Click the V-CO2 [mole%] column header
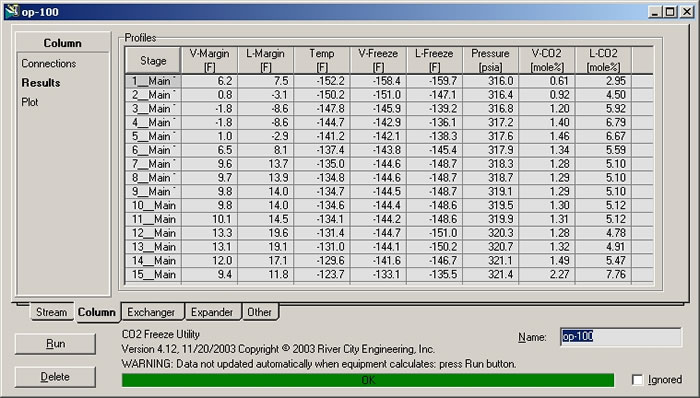The height and width of the screenshot is (398, 700). pyautogui.click(x=547, y=60)
